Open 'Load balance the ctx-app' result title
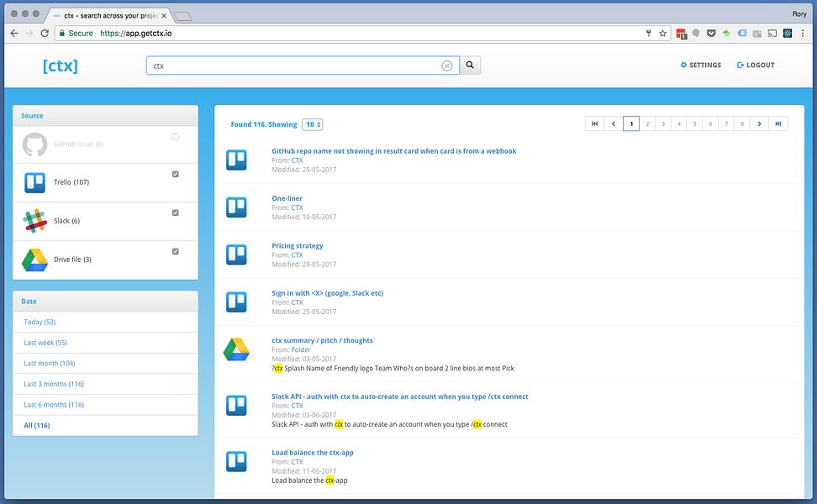The image size is (817, 504). tap(313, 453)
